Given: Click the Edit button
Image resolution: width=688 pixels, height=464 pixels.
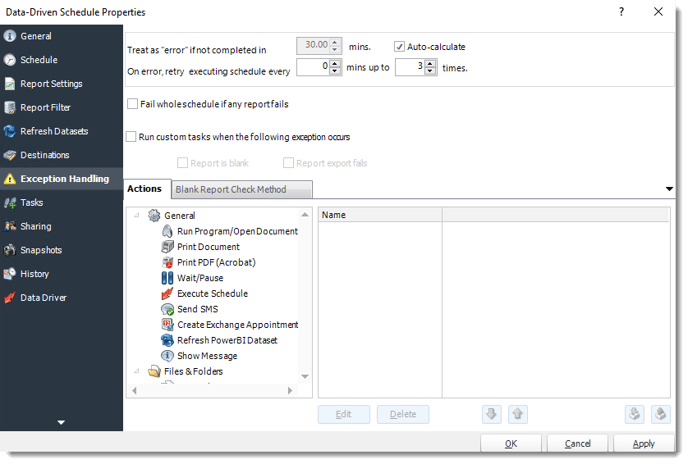Looking at the screenshot, I should (344, 414).
